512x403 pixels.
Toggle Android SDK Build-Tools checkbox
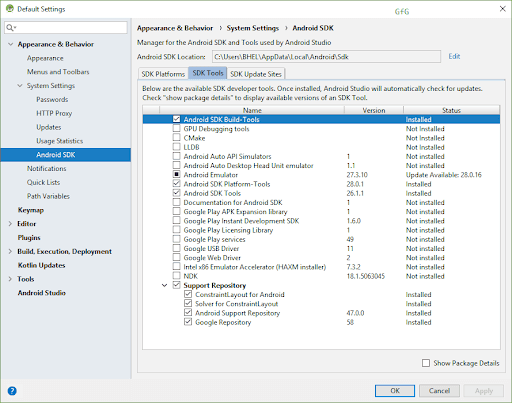pyautogui.click(x=176, y=119)
